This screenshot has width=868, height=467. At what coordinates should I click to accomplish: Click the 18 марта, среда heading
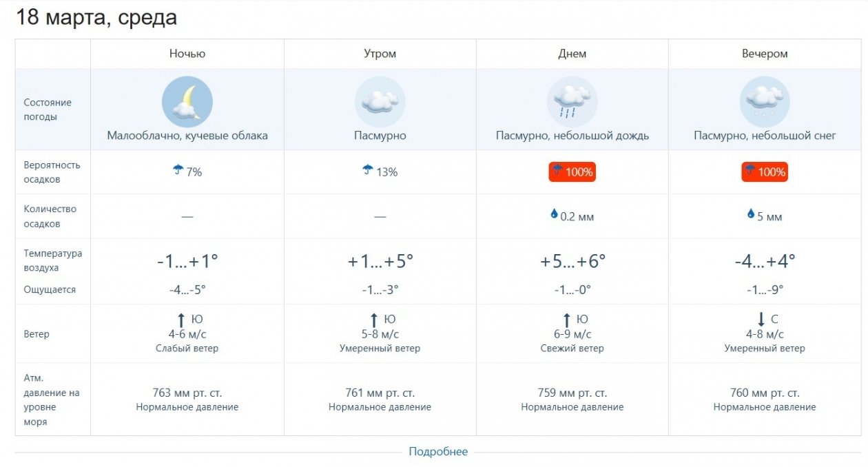point(96,18)
